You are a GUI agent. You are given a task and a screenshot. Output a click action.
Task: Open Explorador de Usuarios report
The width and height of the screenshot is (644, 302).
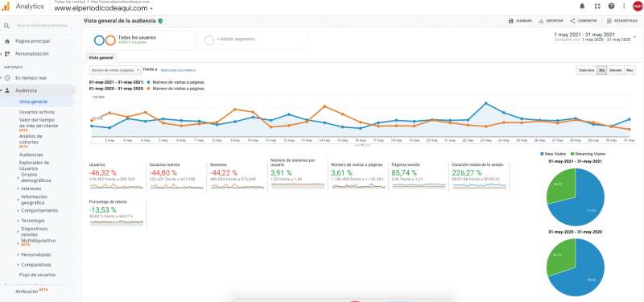[34, 165]
